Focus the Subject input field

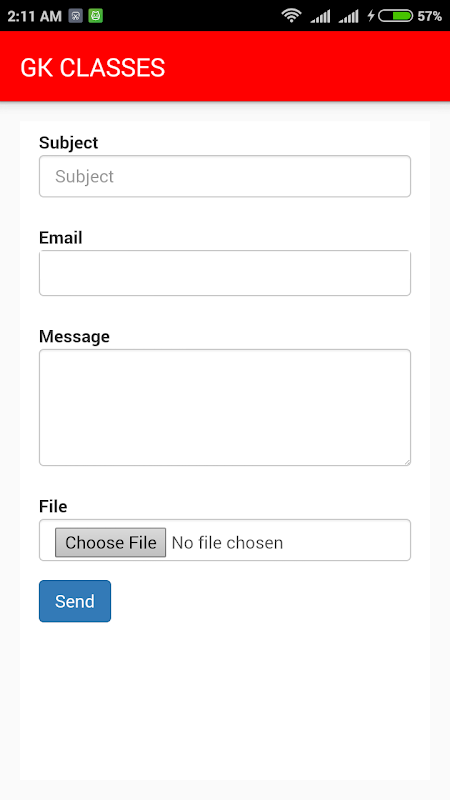(x=225, y=176)
